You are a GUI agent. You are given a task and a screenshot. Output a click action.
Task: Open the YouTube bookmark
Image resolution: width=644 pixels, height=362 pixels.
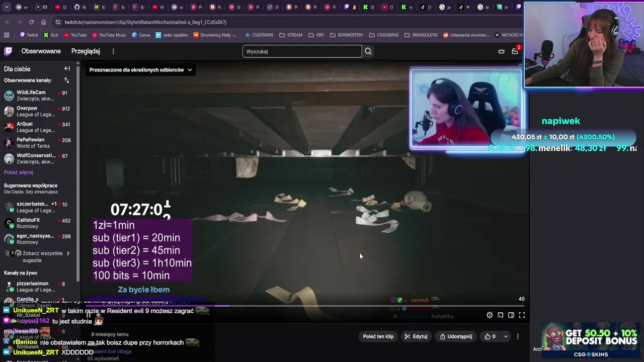point(75,35)
